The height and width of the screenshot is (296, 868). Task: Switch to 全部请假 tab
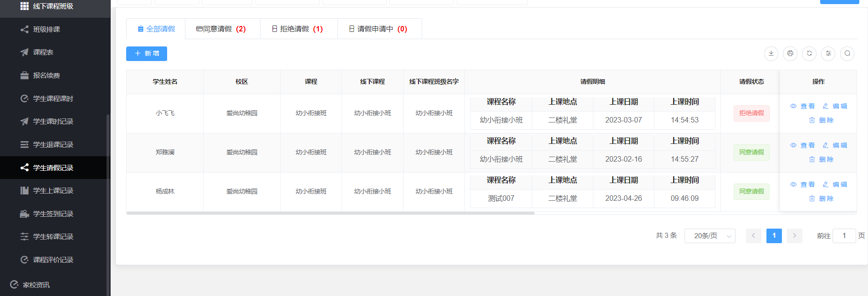[156, 29]
